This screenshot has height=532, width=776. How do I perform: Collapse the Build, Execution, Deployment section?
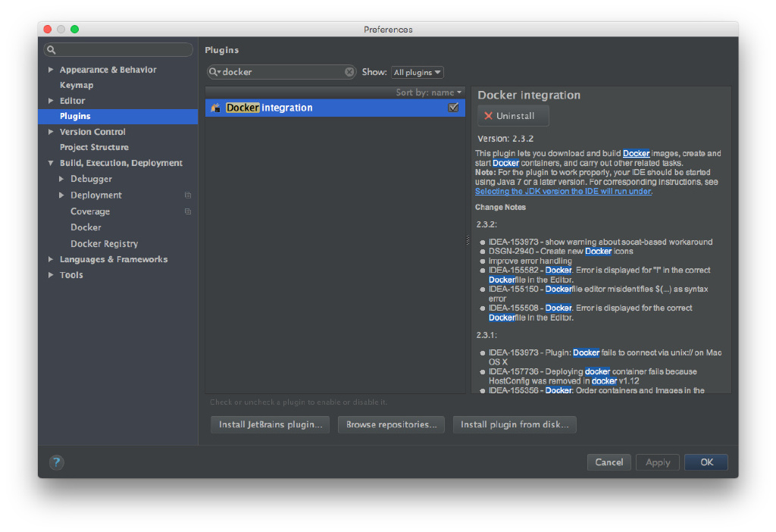click(51, 163)
